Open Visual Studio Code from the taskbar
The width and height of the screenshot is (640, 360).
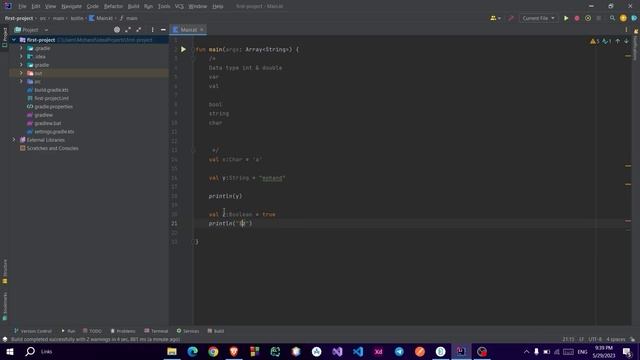click(358, 351)
